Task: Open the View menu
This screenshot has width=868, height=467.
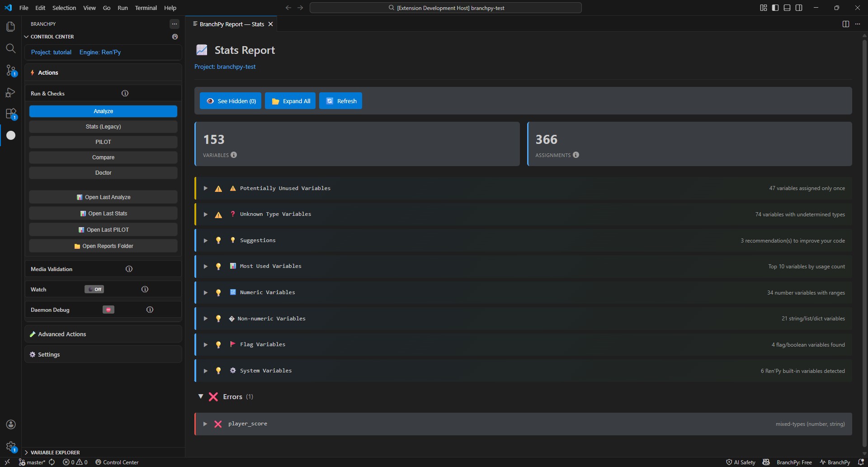Action: 90,8
